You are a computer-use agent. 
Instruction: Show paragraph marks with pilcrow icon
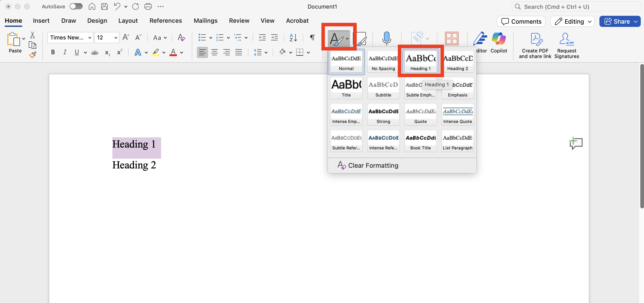coord(312,38)
